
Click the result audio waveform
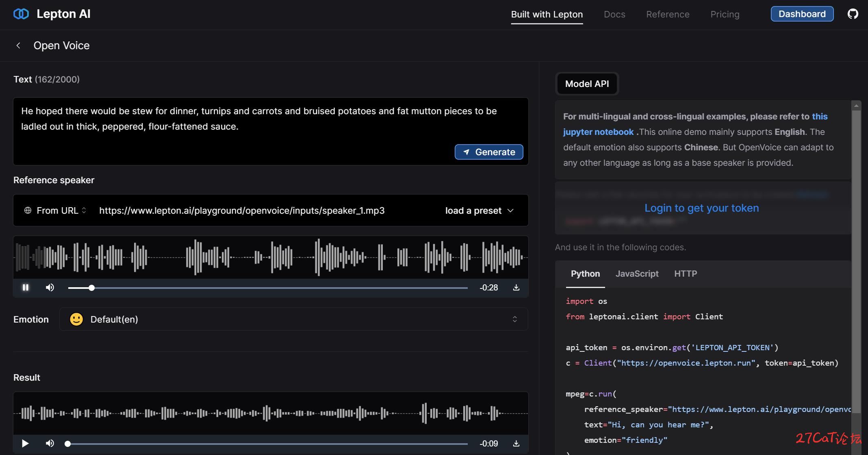(271, 414)
